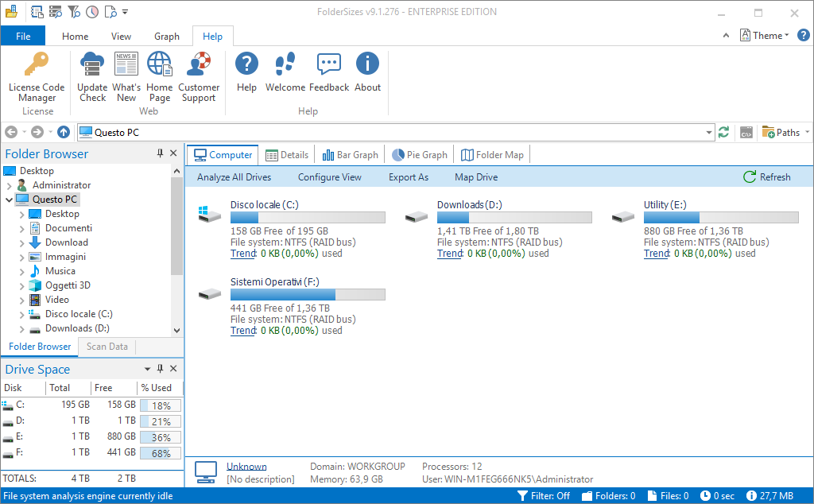Click the green rescan arrows next to path box
The width and height of the screenshot is (814, 504).
point(723,132)
